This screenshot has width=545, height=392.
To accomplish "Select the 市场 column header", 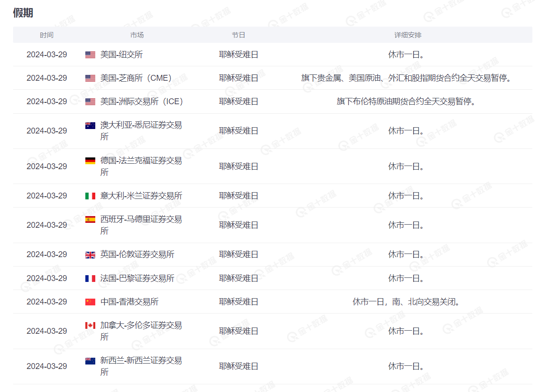I will 137,35.
